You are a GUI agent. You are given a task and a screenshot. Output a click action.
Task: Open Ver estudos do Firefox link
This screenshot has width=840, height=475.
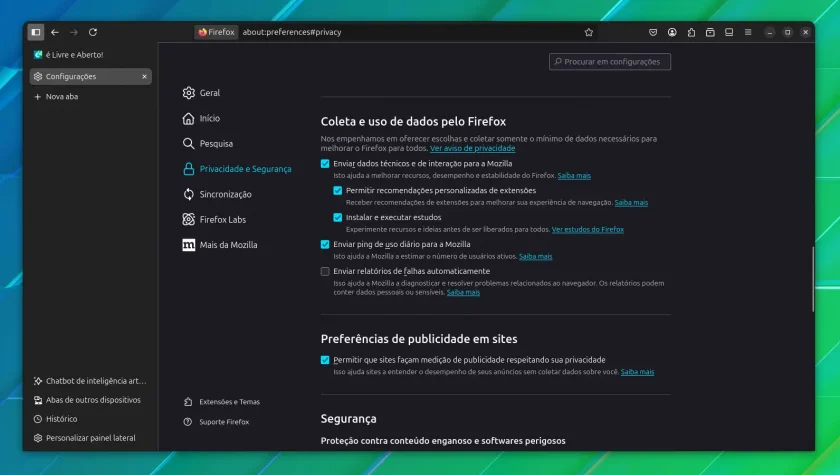(x=588, y=229)
